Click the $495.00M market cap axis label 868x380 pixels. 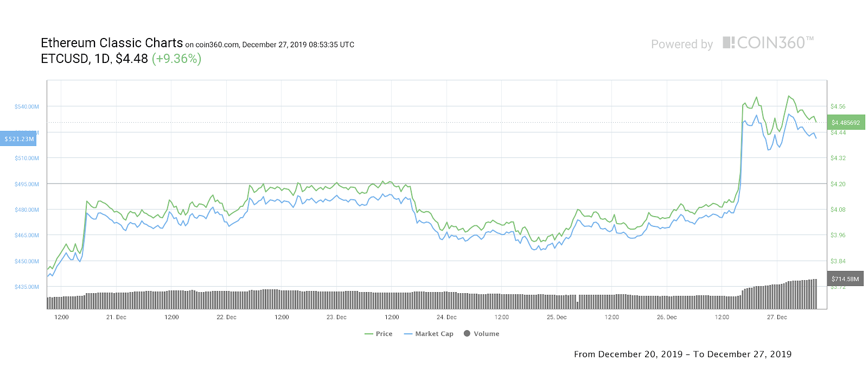coord(27,184)
